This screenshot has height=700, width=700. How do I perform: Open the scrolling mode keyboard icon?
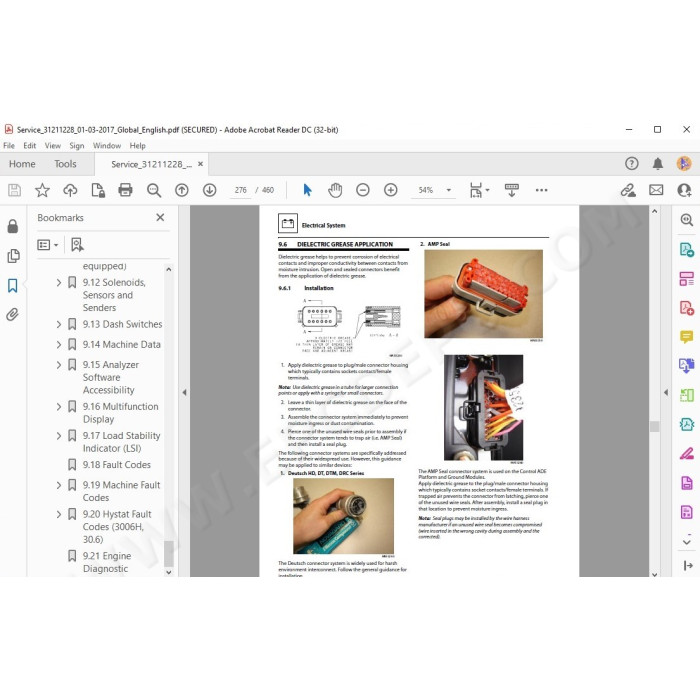512,190
